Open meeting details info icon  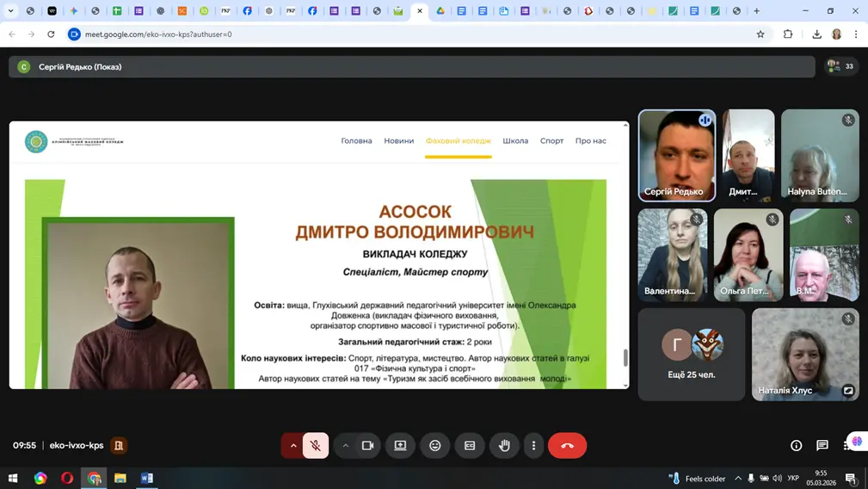tap(796, 445)
